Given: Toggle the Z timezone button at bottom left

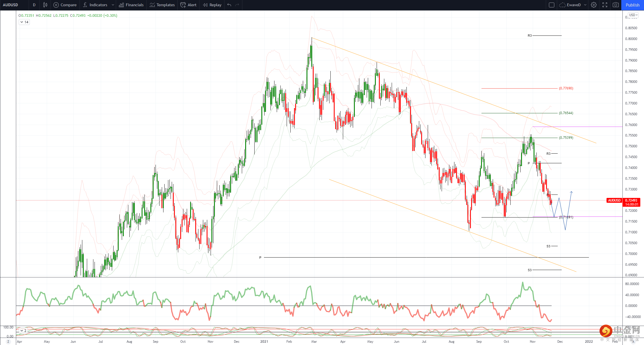Looking at the screenshot, I should tap(8, 342).
